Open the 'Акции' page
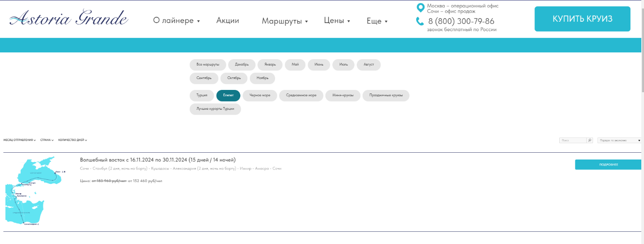The image size is (644, 244). (228, 20)
